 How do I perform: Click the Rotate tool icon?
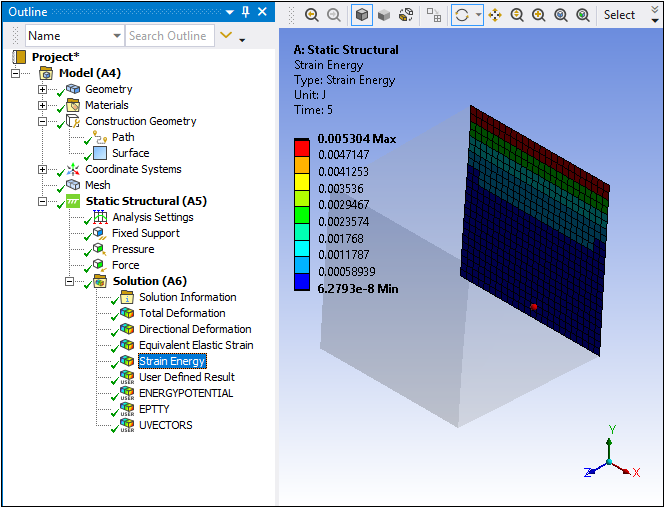pos(463,15)
